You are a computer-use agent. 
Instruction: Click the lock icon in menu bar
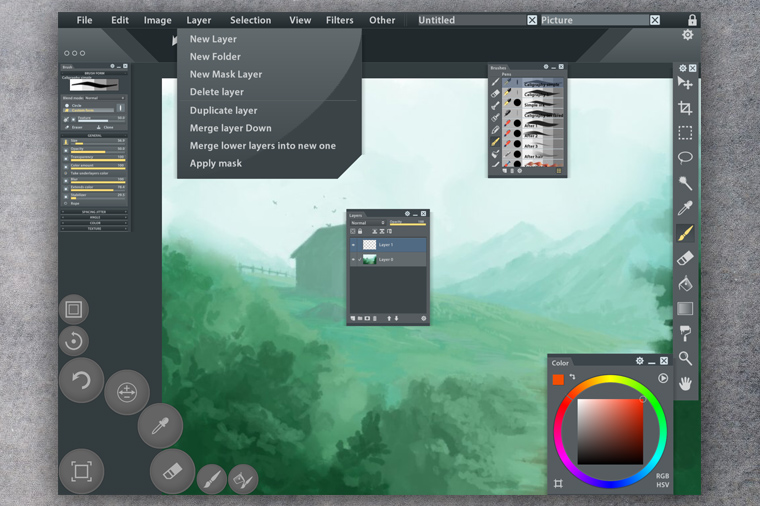point(692,20)
